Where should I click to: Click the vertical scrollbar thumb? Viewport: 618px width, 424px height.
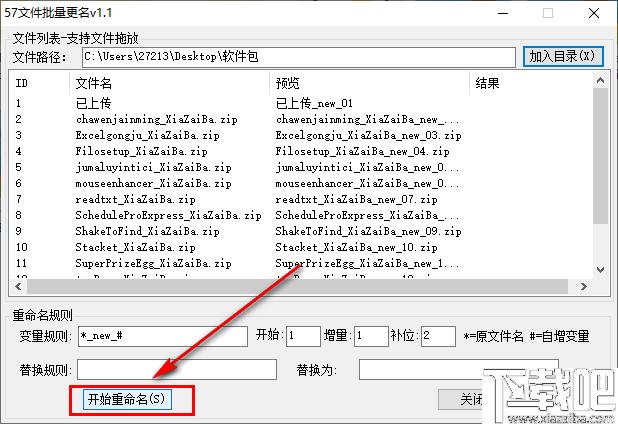click(600, 157)
